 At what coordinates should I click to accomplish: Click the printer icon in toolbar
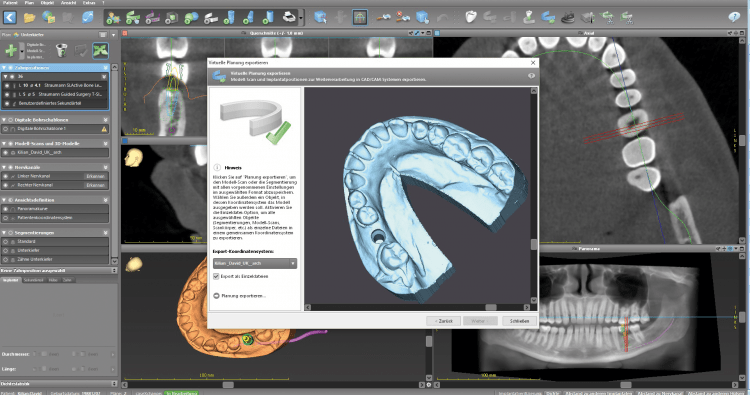click(289, 17)
